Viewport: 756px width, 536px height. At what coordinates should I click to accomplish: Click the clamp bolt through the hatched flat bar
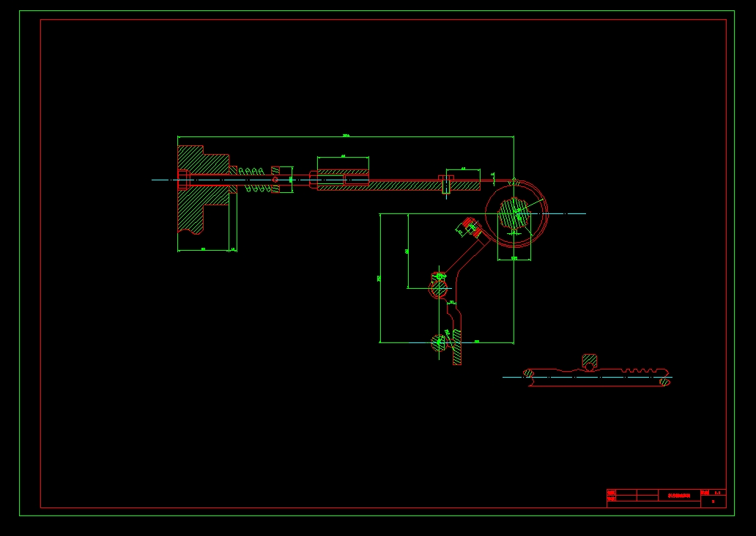pos(446,184)
